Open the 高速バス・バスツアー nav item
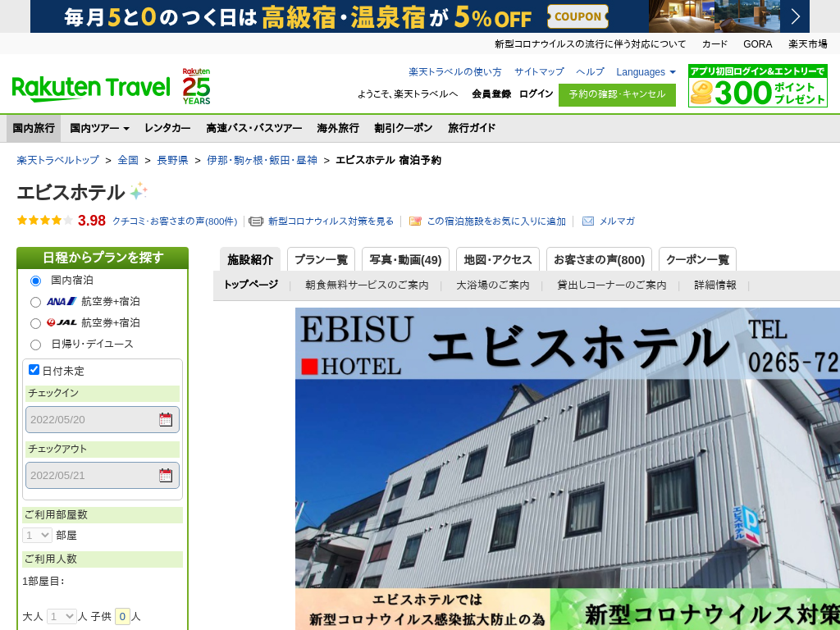 (x=254, y=128)
